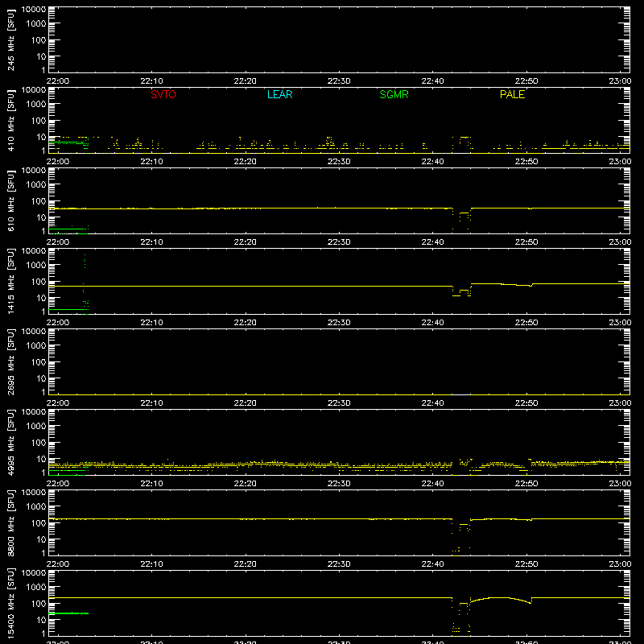Viewport: 644px width, 644px height.
Task: Select the 15400 MHz [SFU] axis title
Action: tap(10, 603)
